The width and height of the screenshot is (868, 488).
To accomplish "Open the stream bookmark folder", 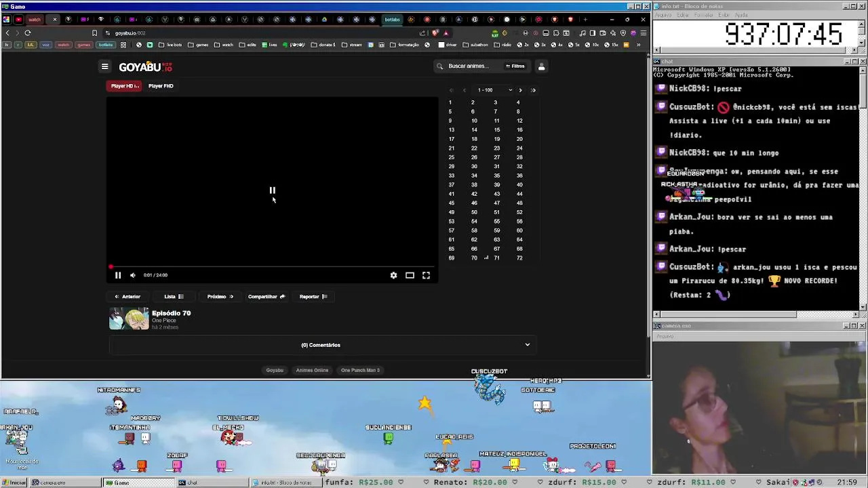I will [x=352, y=45].
